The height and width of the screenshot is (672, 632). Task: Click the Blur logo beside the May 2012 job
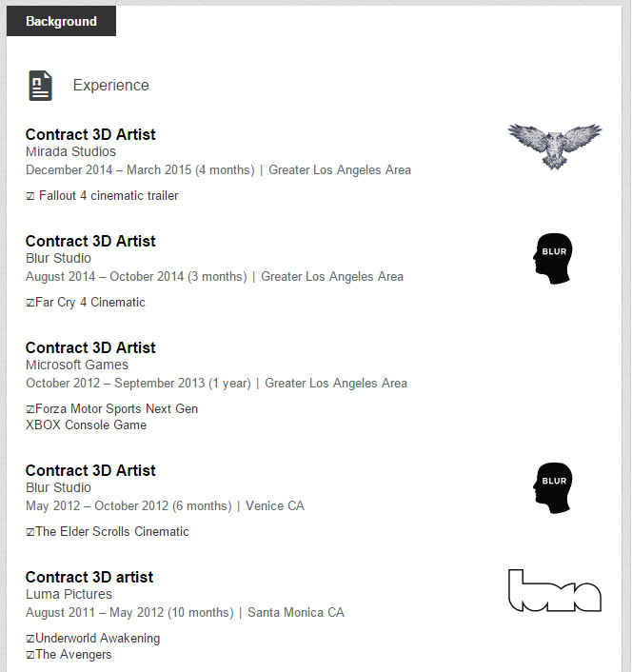click(x=553, y=487)
